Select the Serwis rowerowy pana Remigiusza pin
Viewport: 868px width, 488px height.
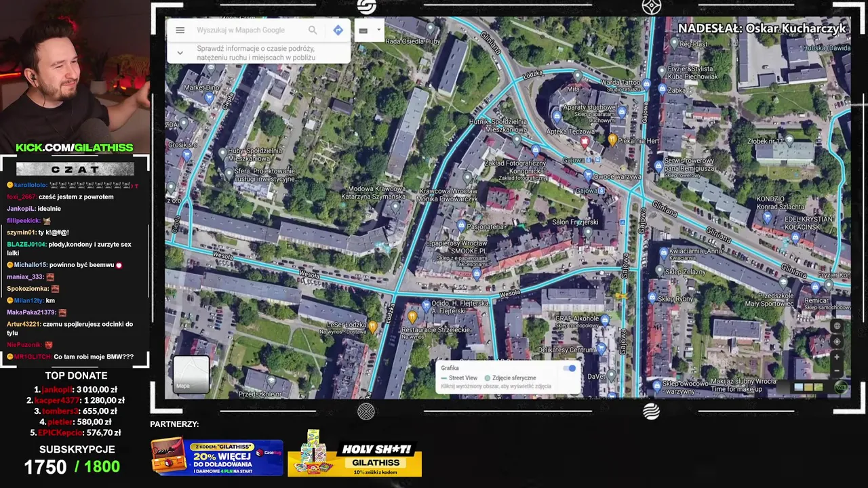tap(658, 166)
